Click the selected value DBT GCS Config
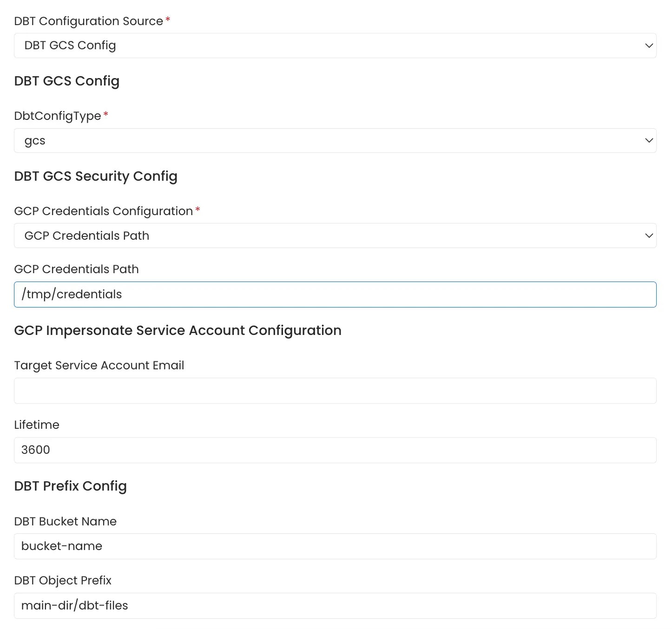This screenshot has height=629, width=672. coord(70,45)
